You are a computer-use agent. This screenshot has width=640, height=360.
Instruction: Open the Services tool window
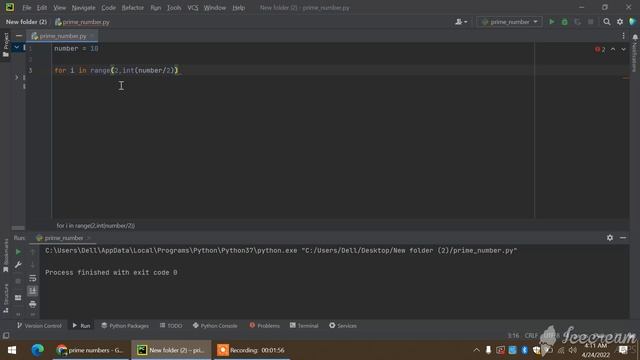coord(343,325)
